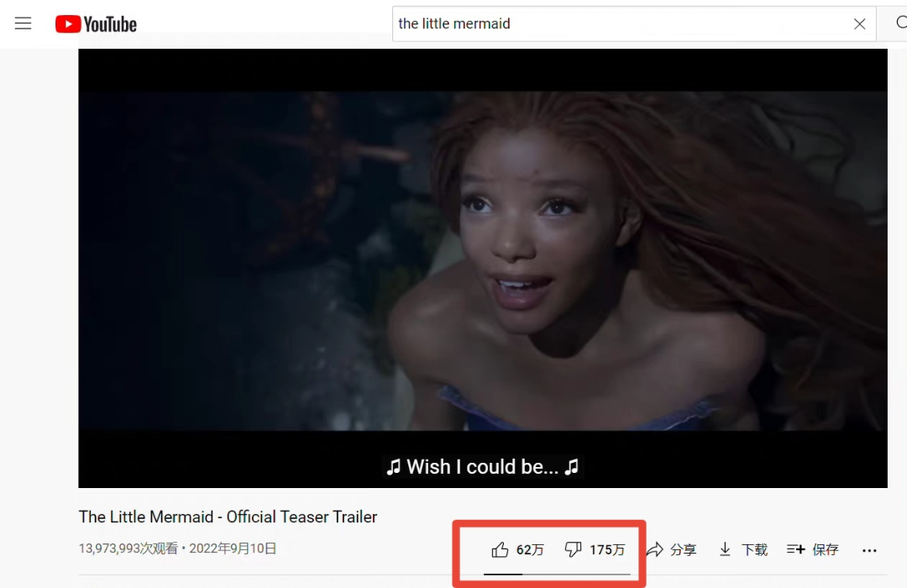Click the like-to-dislike ratio bar

tap(557, 574)
